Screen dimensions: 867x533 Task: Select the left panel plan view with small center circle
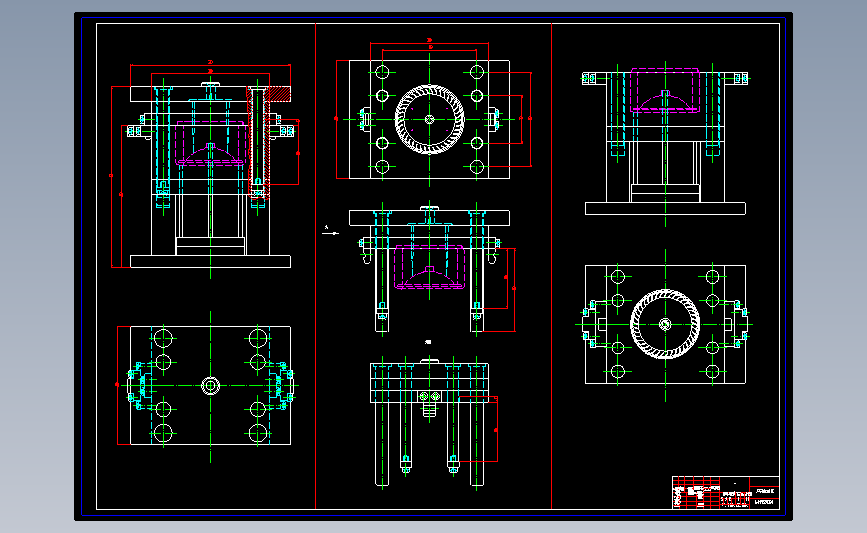[210, 385]
